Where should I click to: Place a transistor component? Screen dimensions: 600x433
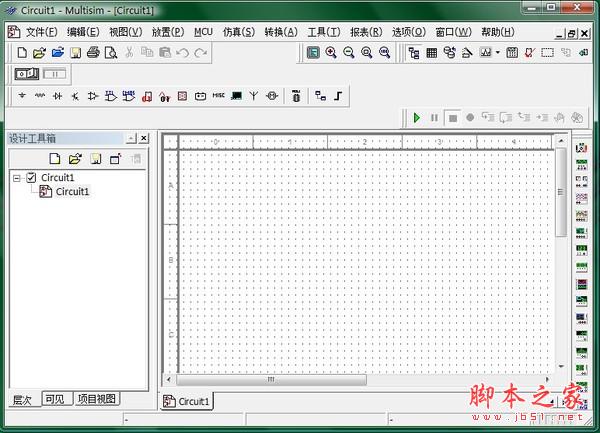(x=75, y=96)
